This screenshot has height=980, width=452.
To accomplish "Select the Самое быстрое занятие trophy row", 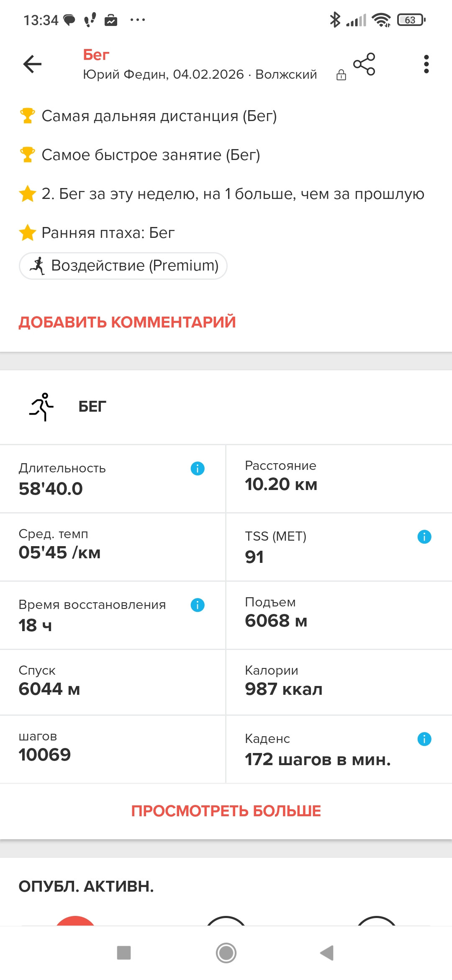I will point(140,155).
